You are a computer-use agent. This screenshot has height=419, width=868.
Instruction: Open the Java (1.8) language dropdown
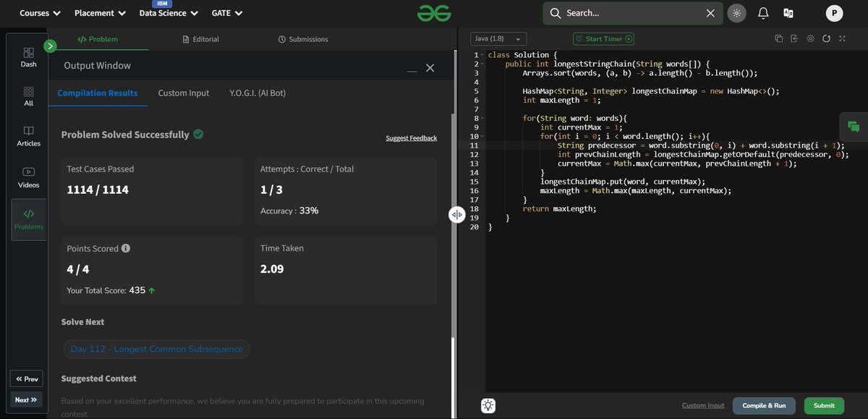[x=498, y=39]
